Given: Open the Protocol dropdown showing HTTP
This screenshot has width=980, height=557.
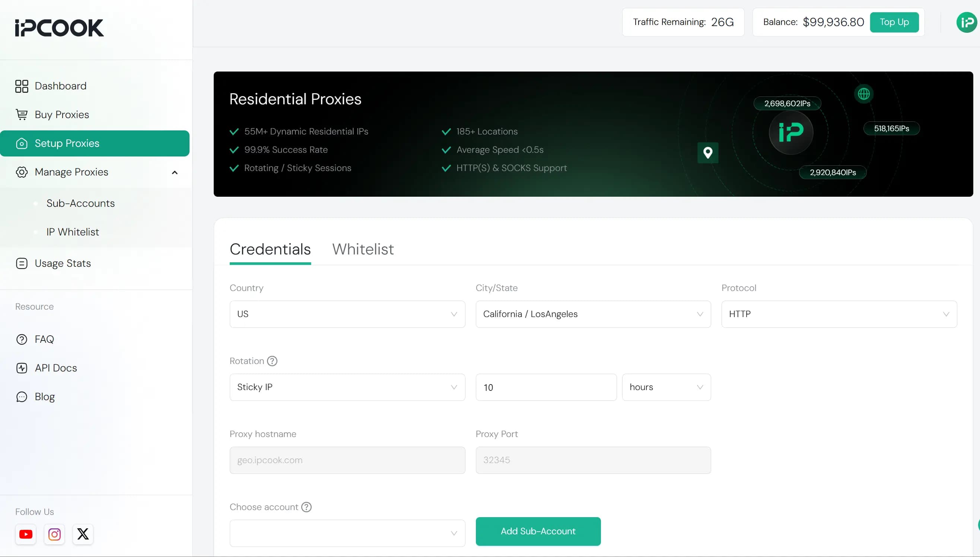Looking at the screenshot, I should (x=839, y=314).
